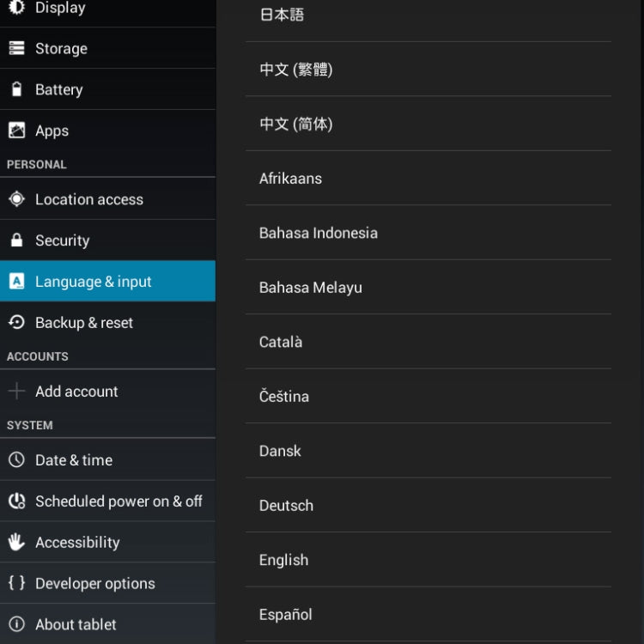Screen dimensions: 644x644
Task: Click the Scheduled power icon
Action: (x=16, y=501)
